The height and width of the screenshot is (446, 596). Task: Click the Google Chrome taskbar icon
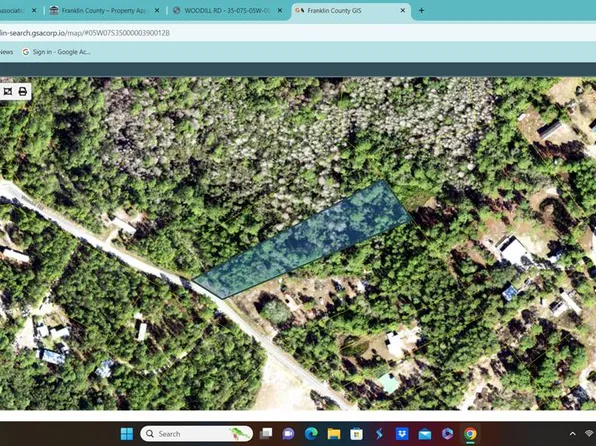click(x=470, y=433)
